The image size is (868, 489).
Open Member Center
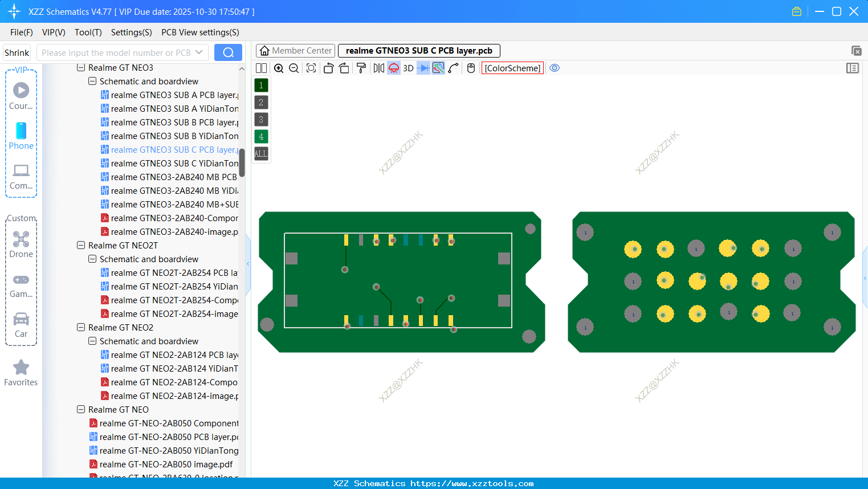(295, 50)
